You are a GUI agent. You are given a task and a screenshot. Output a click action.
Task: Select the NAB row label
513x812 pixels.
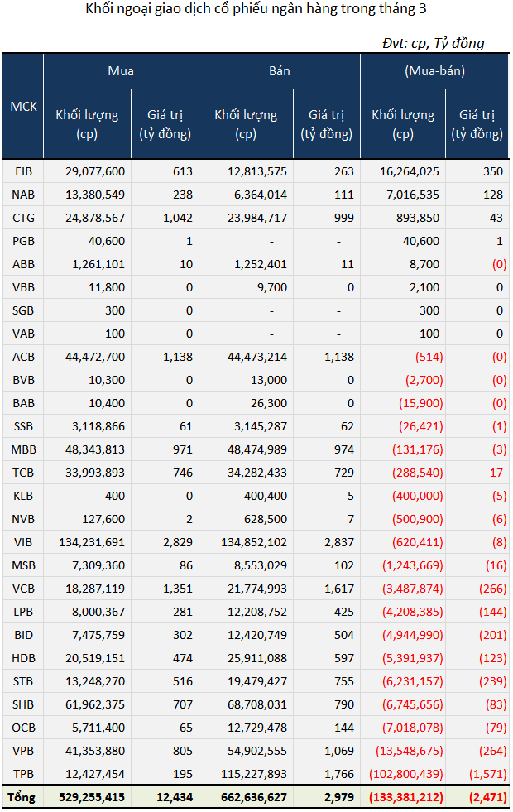(x=23, y=195)
